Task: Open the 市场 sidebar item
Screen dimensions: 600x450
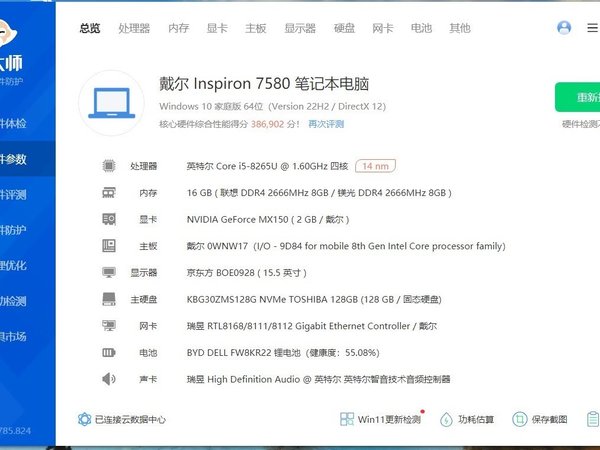Action: (x=28, y=337)
